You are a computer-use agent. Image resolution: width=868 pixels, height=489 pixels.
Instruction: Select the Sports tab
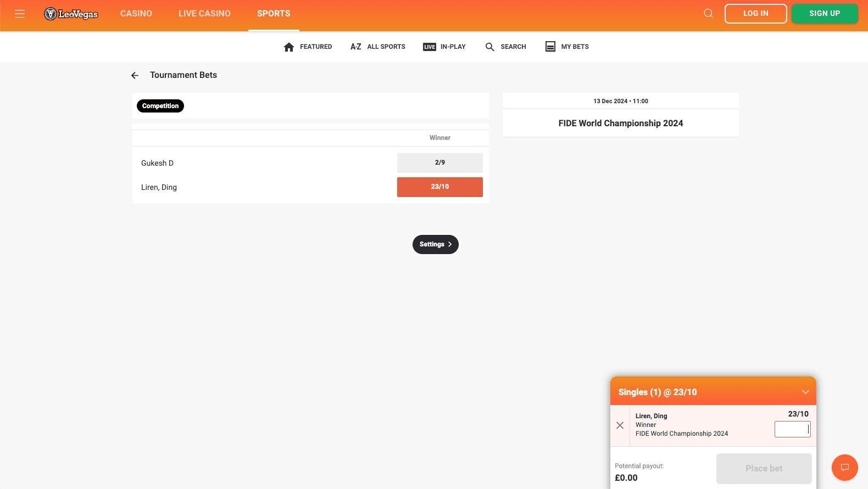(274, 14)
